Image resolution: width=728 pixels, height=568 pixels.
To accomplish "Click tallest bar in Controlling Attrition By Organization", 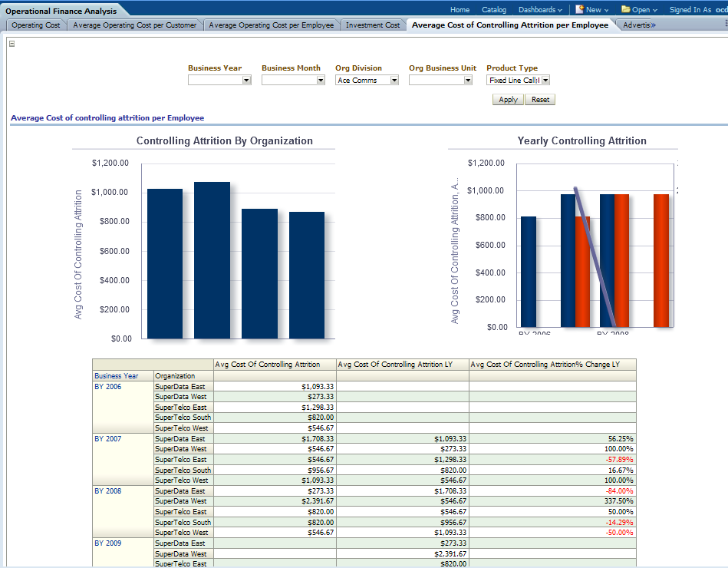I will pyautogui.click(x=212, y=260).
